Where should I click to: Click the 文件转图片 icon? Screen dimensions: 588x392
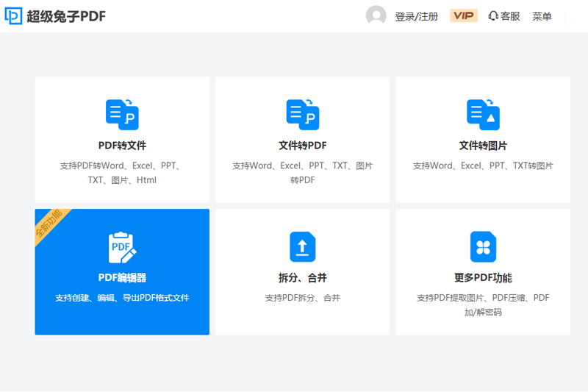click(483, 115)
